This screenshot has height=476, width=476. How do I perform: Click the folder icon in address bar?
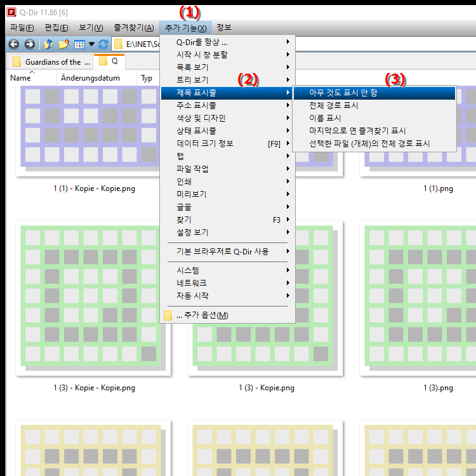tap(118, 44)
